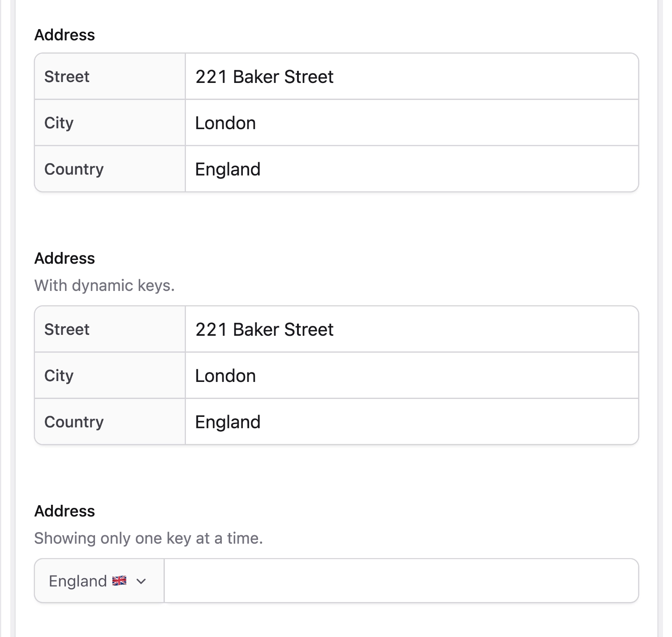Click the Street key label in the first Address table
Viewport: 672px width, 637px height.
point(67,77)
